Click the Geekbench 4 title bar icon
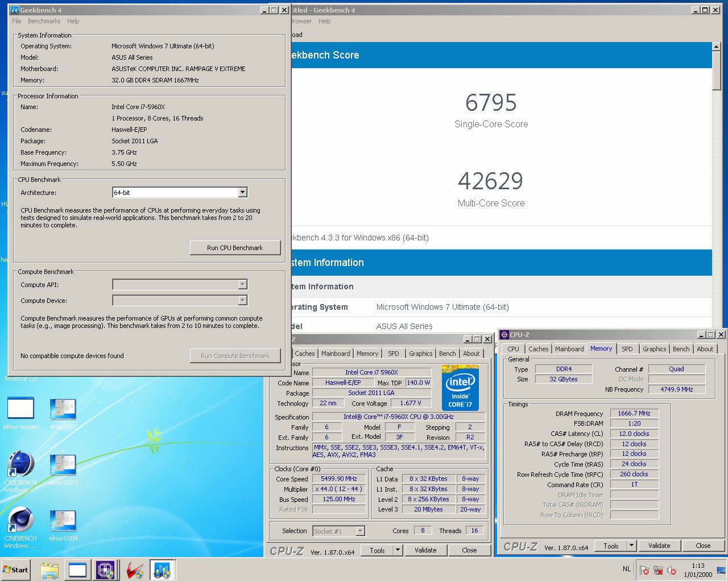This screenshot has width=728, height=582. [x=15, y=10]
